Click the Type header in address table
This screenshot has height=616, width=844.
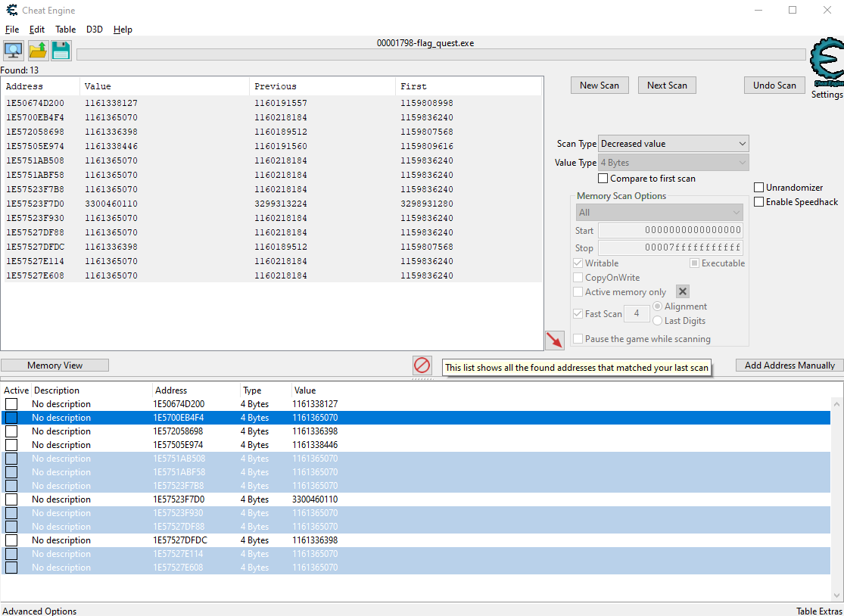266,390
